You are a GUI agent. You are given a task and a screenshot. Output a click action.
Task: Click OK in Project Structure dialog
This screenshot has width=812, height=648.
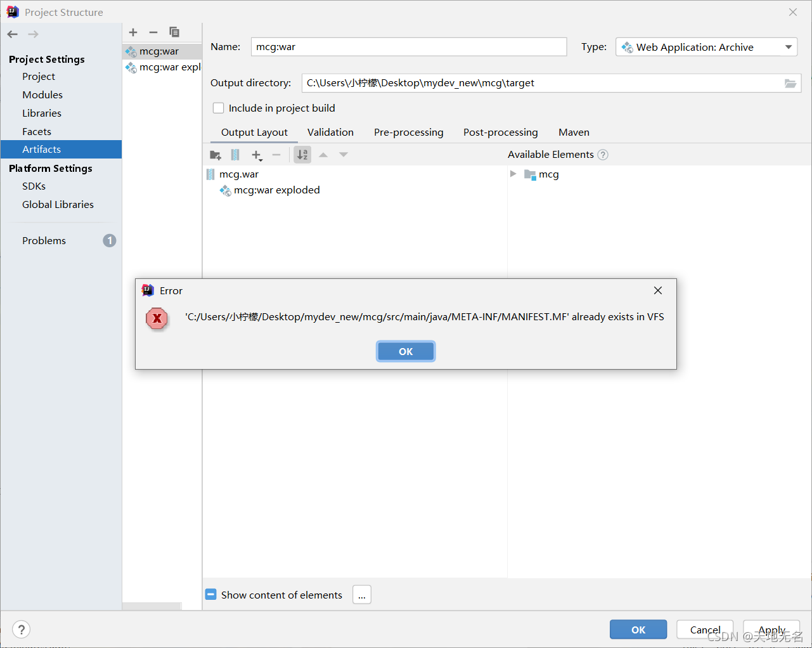(x=638, y=630)
